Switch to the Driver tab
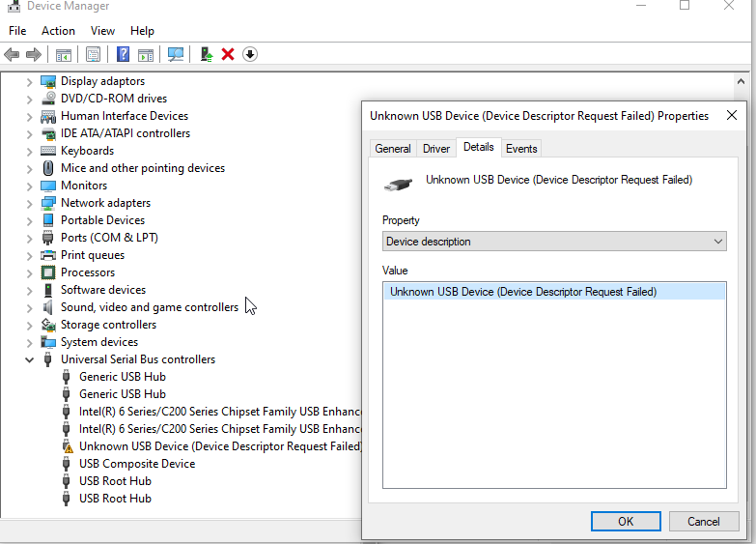 point(436,149)
